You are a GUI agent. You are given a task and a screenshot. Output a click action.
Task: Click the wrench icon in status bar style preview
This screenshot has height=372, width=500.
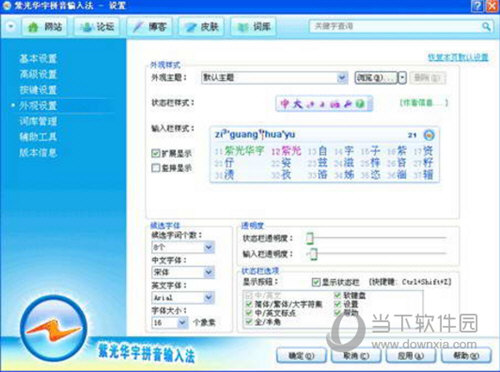tap(347, 104)
